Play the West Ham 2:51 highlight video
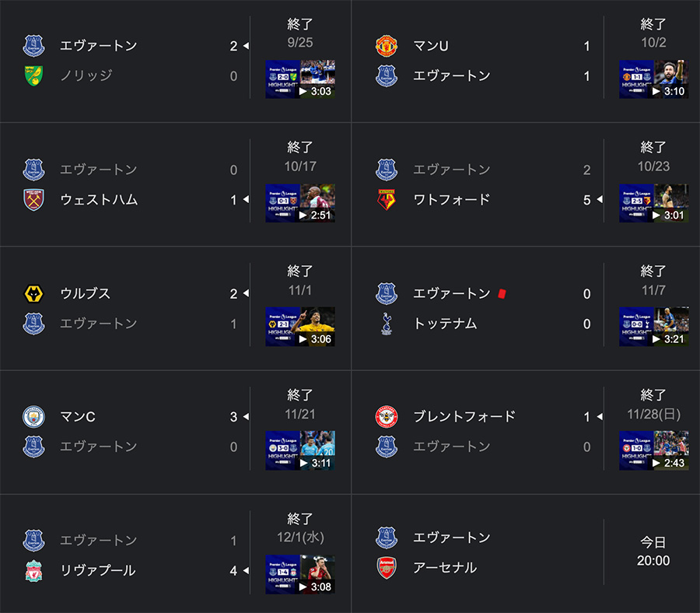The width and height of the screenshot is (700, 613). (300, 203)
